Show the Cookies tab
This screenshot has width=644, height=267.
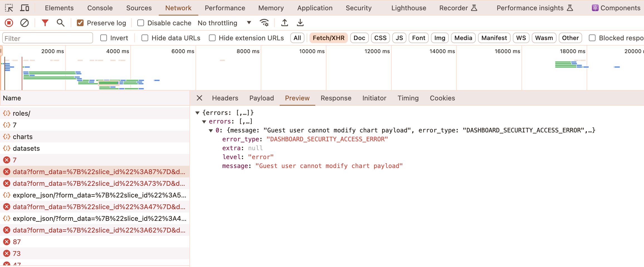[442, 98]
